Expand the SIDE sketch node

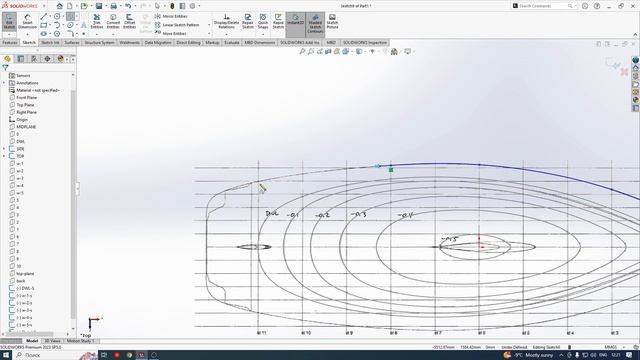pyautogui.click(x=4, y=149)
